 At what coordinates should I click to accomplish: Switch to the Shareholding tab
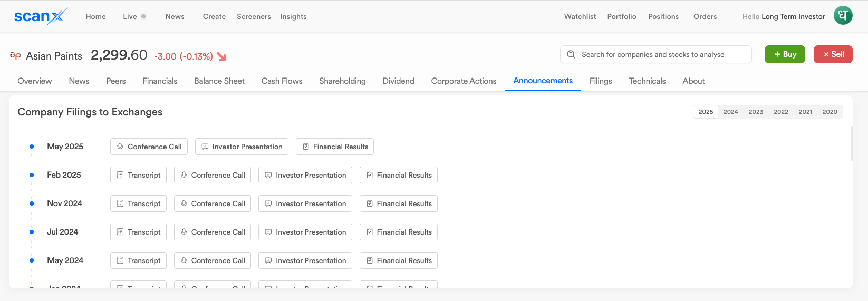pyautogui.click(x=342, y=81)
